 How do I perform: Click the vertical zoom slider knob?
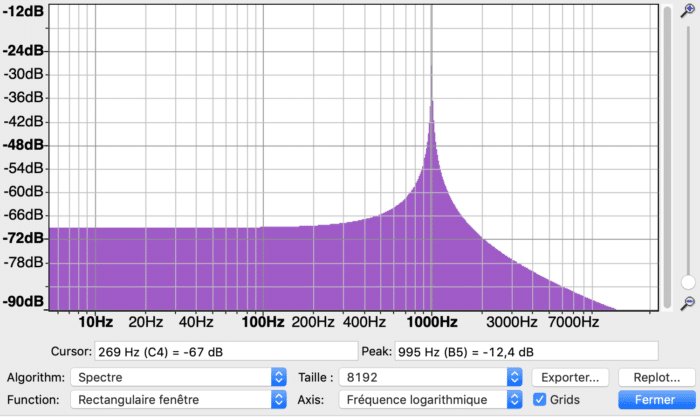[x=688, y=282]
